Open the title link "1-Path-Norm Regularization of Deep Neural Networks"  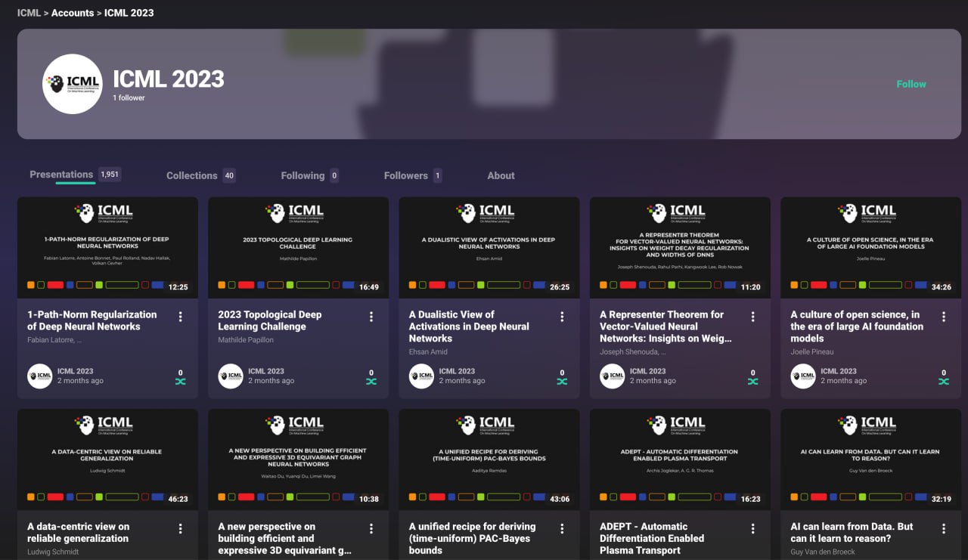coord(92,320)
